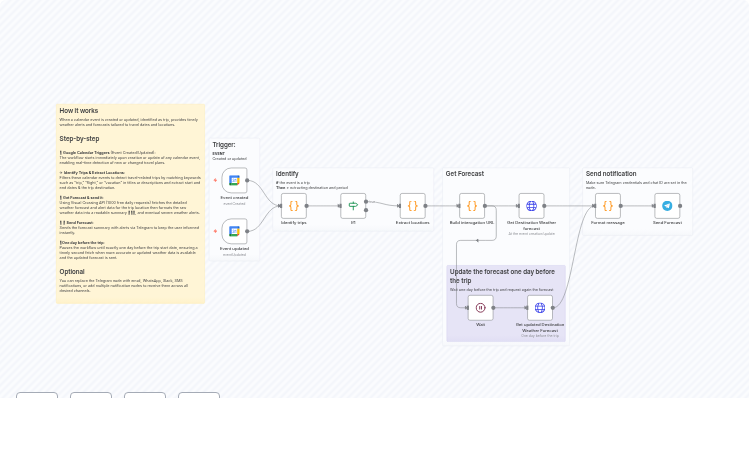Open Get updated Destination Weather Forecast node
The width and height of the screenshot is (749, 450).
click(540, 308)
